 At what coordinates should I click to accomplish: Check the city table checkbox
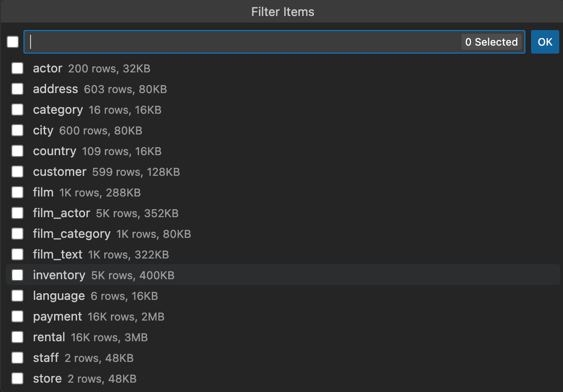tap(17, 130)
